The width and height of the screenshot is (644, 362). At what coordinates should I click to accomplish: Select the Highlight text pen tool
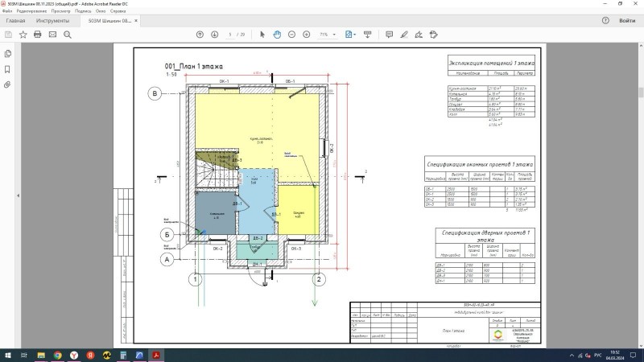click(x=404, y=35)
